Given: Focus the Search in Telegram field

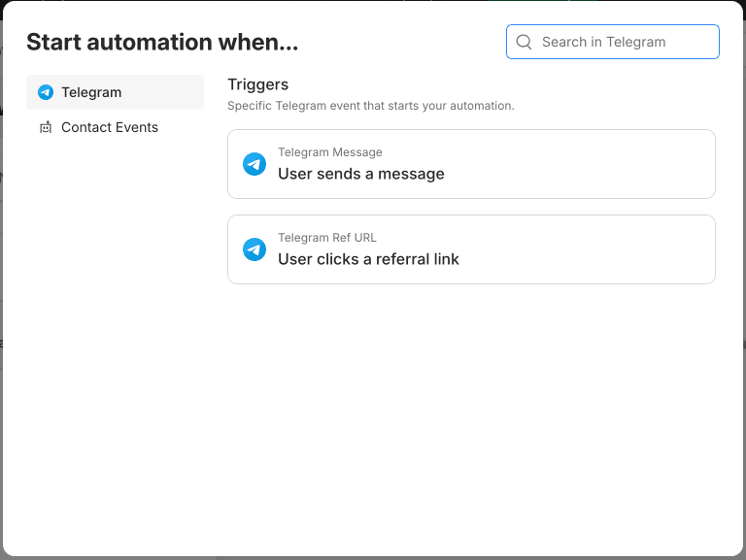Looking at the screenshot, I should (613, 42).
